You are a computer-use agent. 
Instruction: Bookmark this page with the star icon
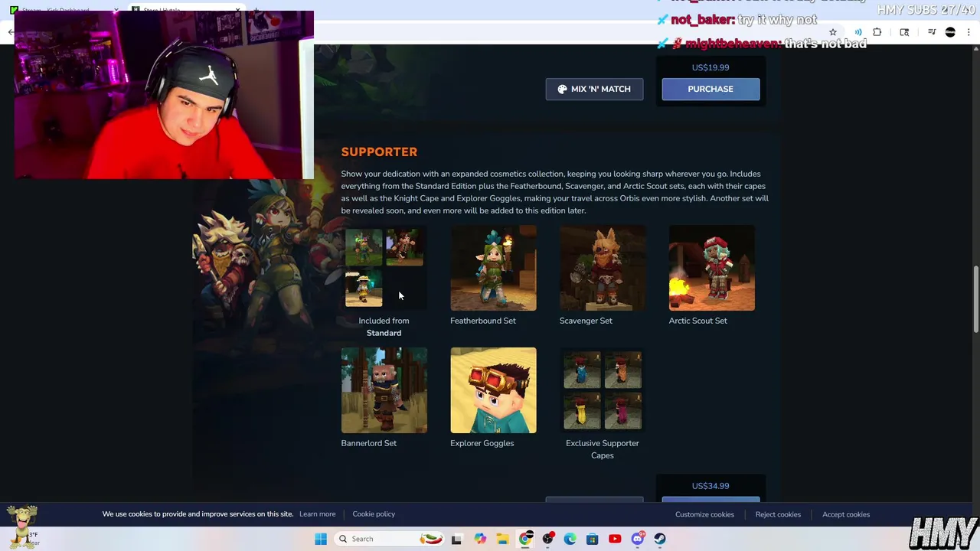tap(833, 32)
